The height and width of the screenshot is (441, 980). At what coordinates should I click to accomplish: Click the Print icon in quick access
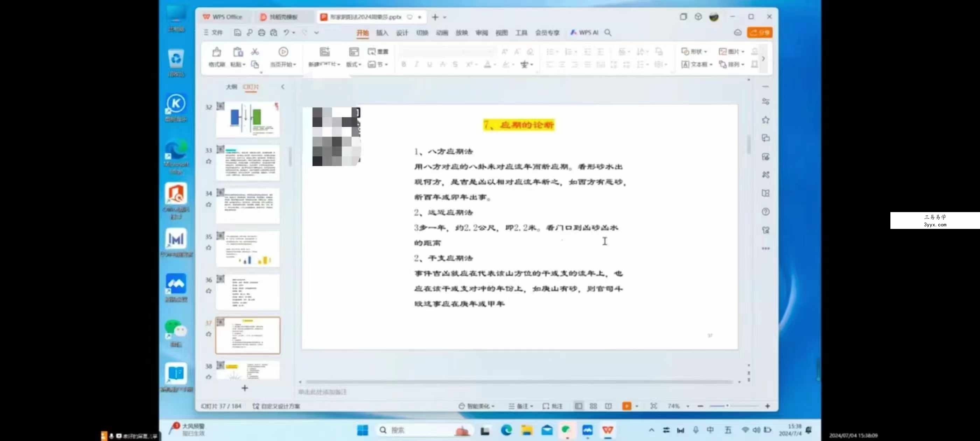coord(261,32)
